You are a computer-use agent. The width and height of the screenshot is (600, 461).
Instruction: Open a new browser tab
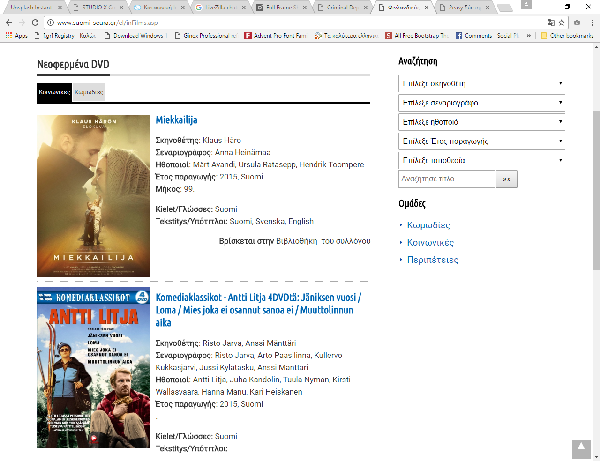(x=504, y=8)
